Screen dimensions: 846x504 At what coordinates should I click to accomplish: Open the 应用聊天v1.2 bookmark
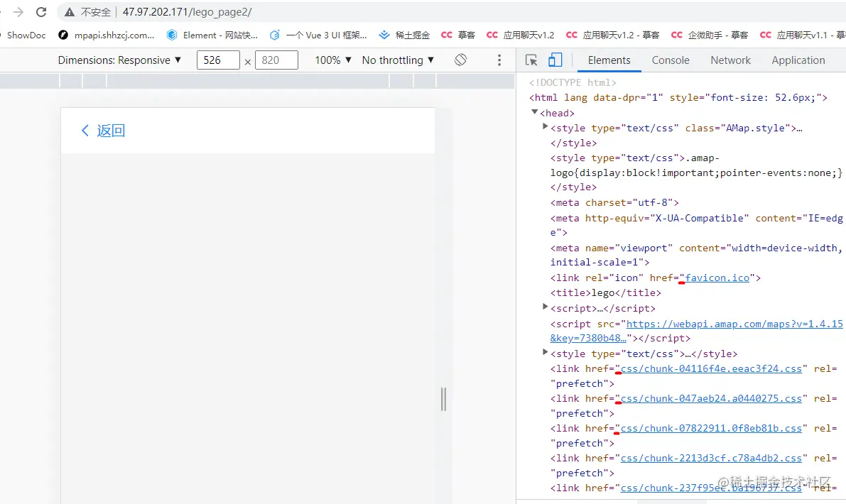click(520, 35)
